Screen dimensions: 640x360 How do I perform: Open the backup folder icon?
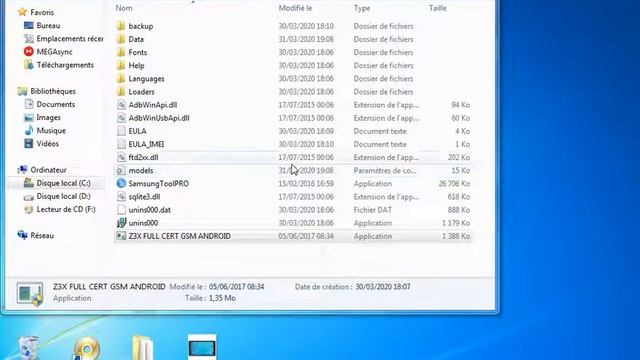click(121, 26)
